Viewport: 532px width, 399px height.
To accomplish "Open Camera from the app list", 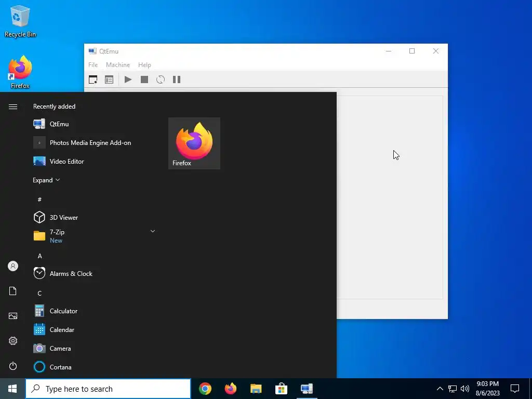I will point(95,348).
